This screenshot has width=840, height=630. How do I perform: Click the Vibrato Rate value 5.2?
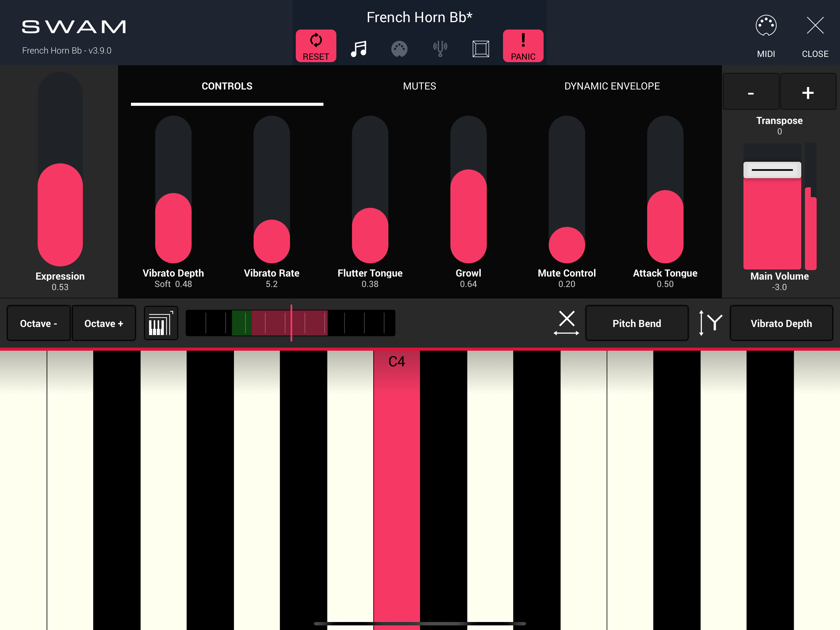point(271,284)
